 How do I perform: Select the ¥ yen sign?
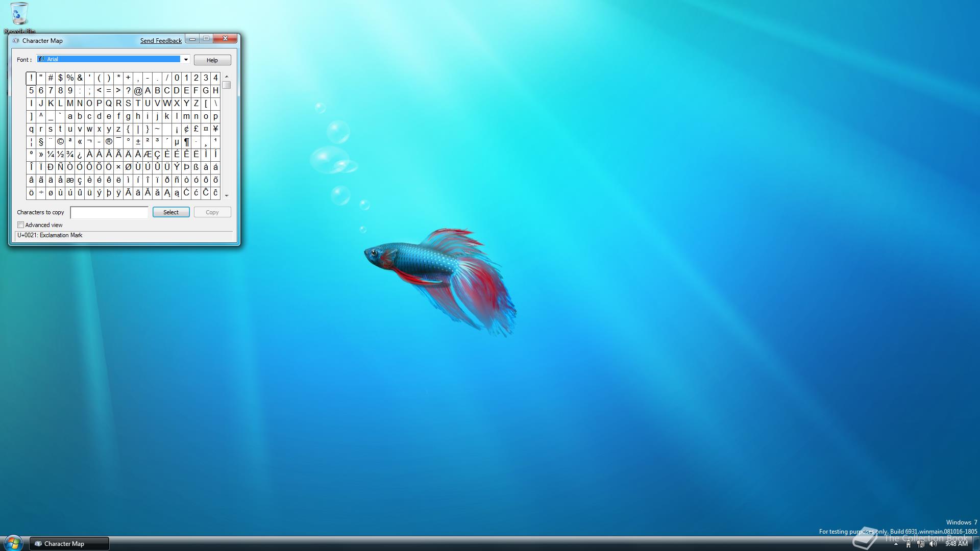215,129
